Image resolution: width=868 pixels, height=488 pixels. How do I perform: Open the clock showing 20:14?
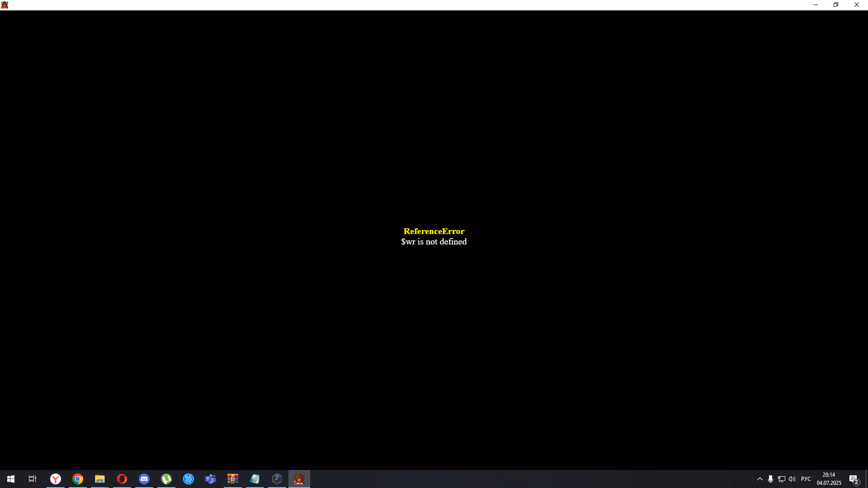pos(829,479)
